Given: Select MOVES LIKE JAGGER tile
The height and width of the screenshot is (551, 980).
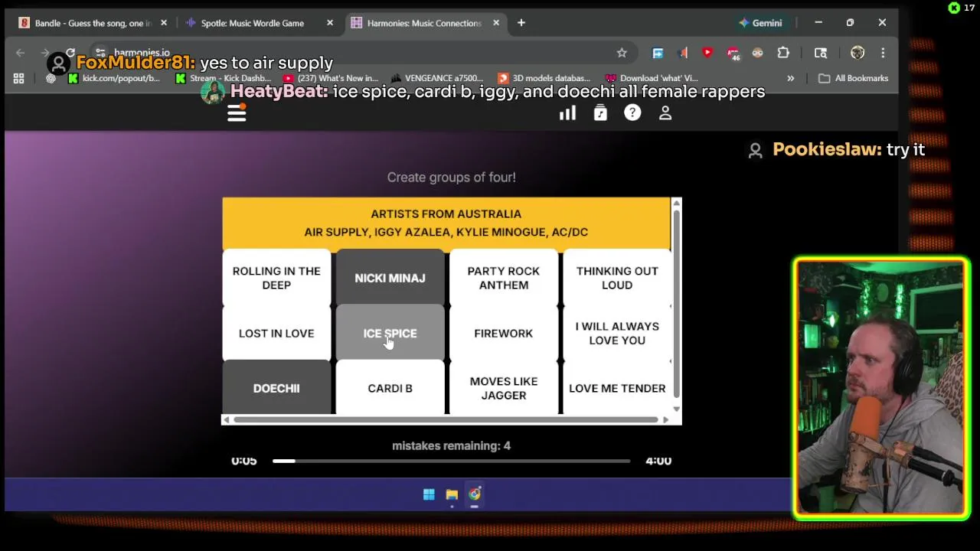Looking at the screenshot, I should pos(503,387).
